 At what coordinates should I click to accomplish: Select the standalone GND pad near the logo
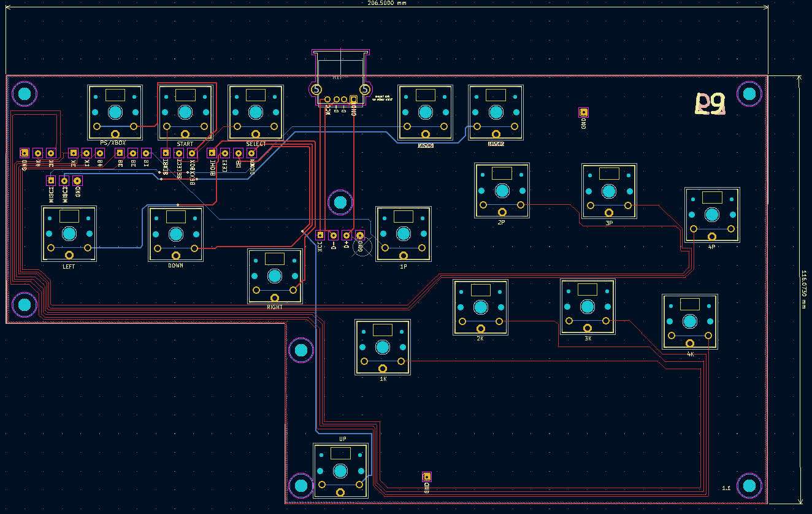(584, 112)
